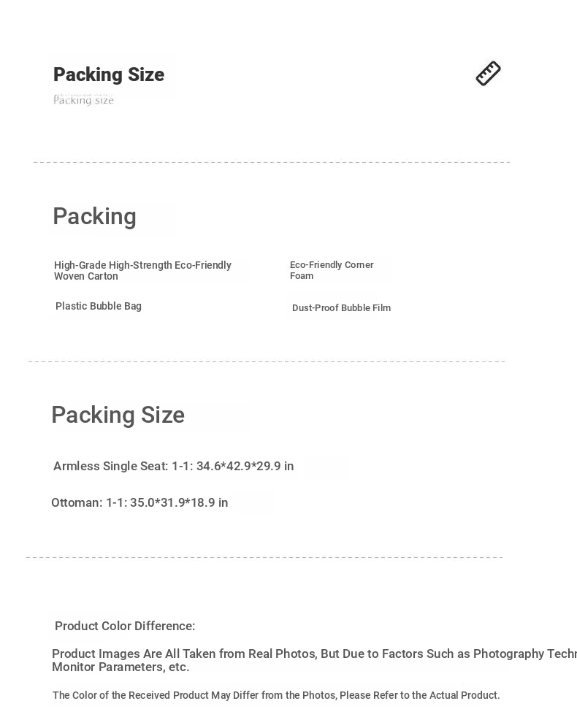
Task: Select Armless Single Seat dimensions line
Action: point(174,466)
